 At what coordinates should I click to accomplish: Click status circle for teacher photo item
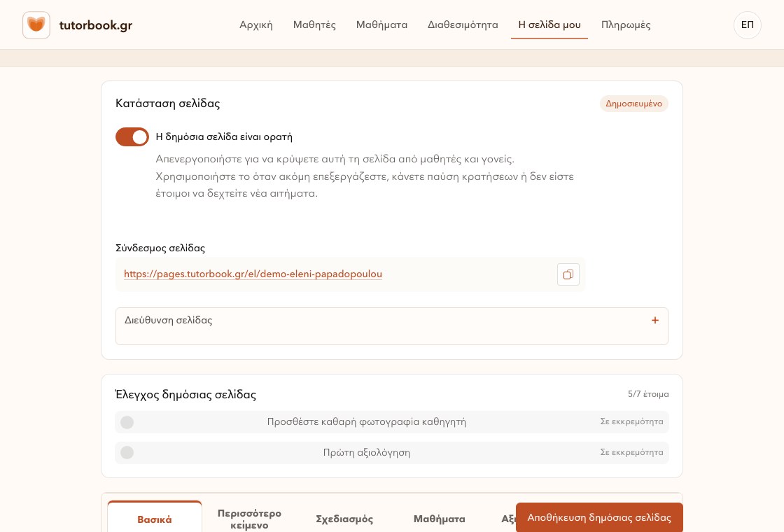point(127,423)
